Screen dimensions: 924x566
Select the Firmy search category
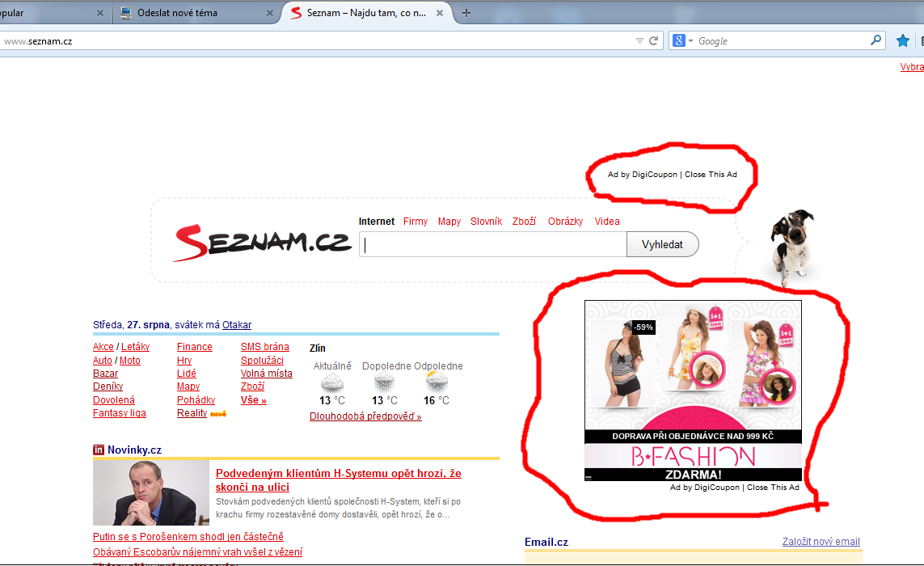tap(416, 221)
